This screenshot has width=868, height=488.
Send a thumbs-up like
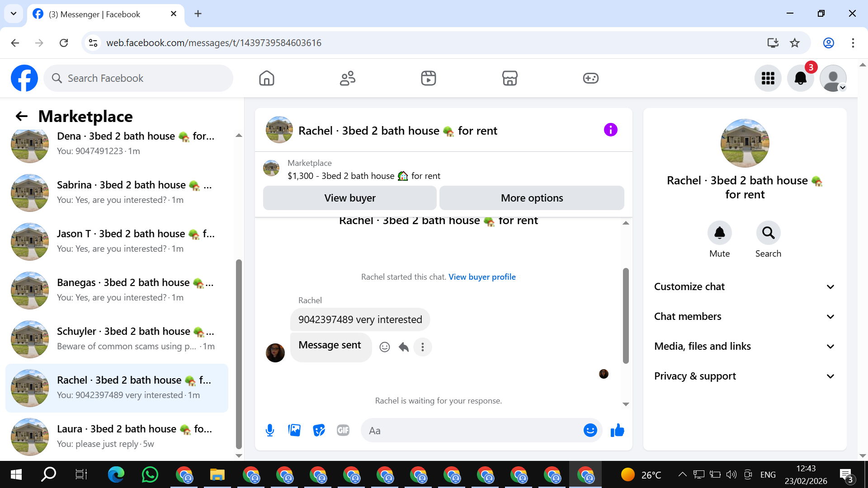[x=617, y=430]
